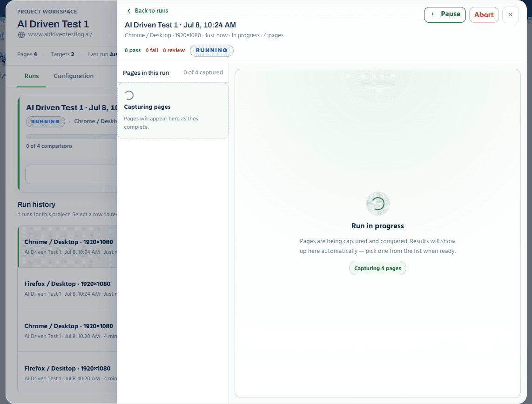The width and height of the screenshot is (532, 404).
Task: Pause the running test
Action: tap(445, 14)
